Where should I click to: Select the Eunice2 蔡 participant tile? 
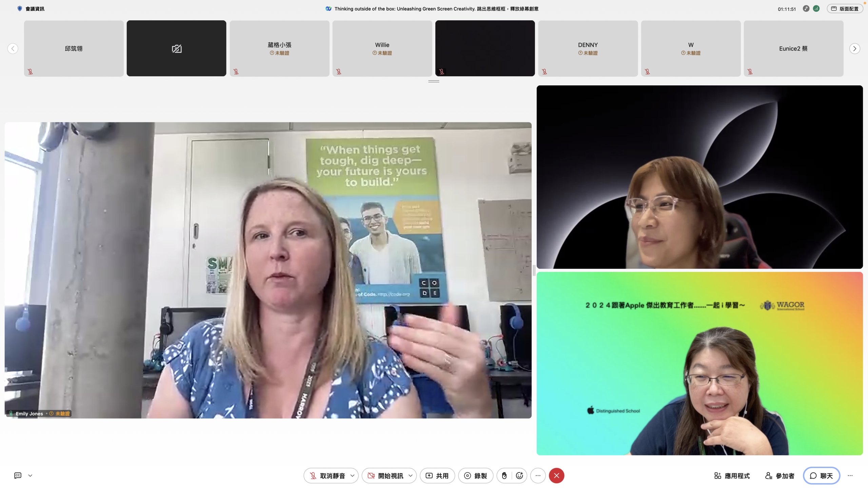[793, 48]
